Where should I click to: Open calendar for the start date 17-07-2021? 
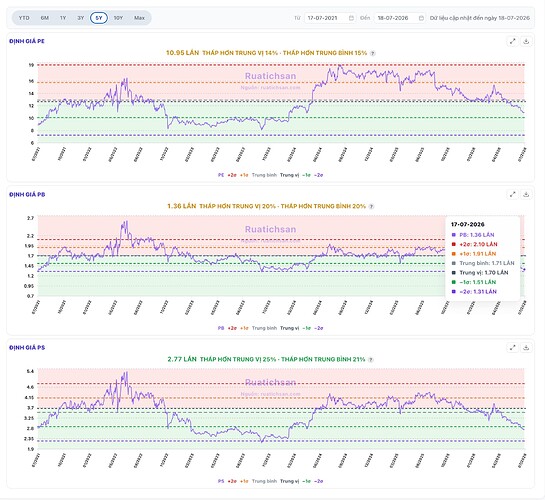(x=351, y=18)
